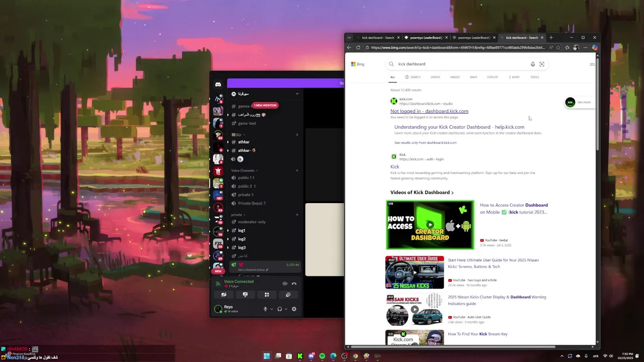Image resolution: width=644 pixels, height=362 pixels.
Task: Open the 2025 Nissan Kicks Ultimate User Guide thumbnail
Action: (x=415, y=273)
